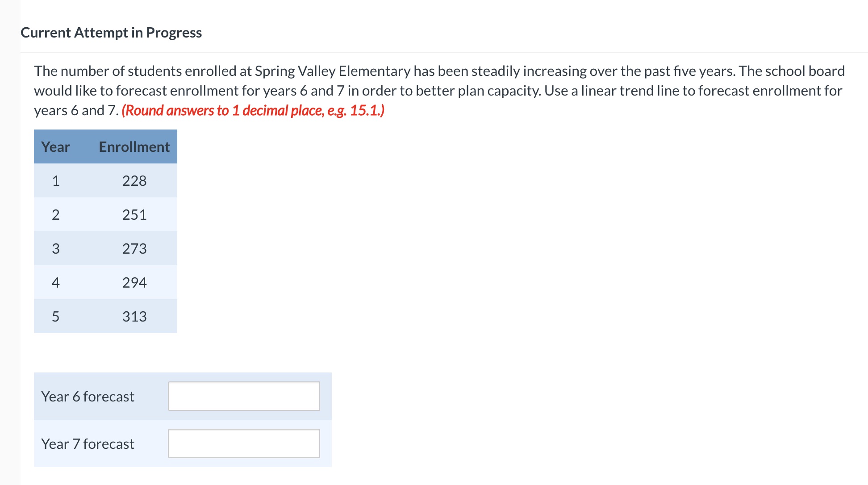Click the Year 7 forecast label
Viewport: 868px width, 485px height.
88,443
